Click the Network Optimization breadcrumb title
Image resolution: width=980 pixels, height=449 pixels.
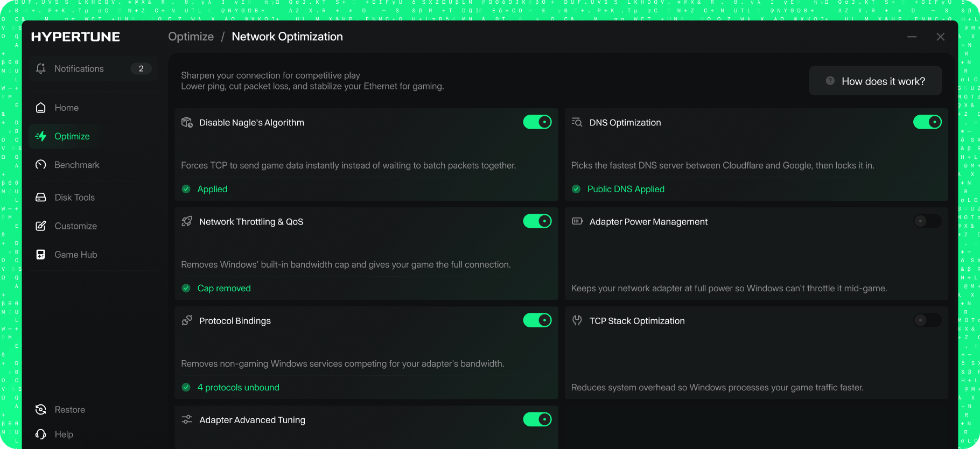(287, 37)
